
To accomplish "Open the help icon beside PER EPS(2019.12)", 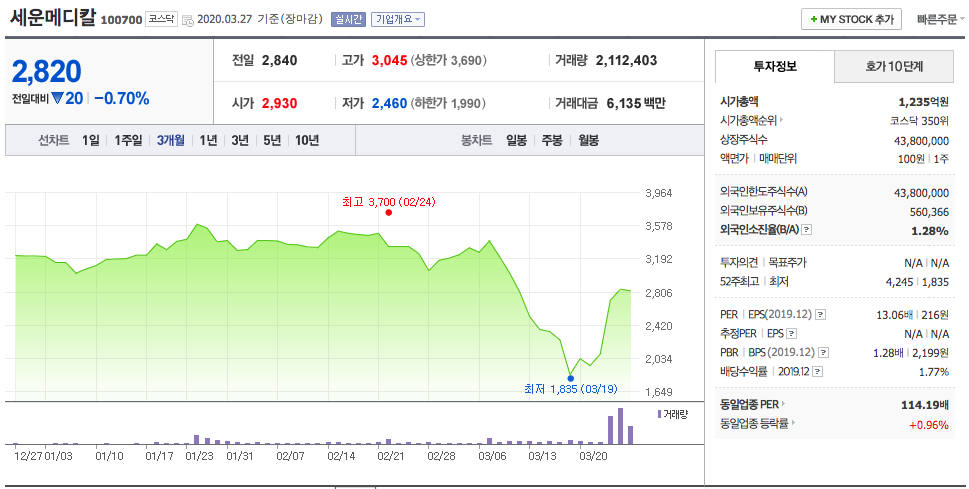I will 820,315.
